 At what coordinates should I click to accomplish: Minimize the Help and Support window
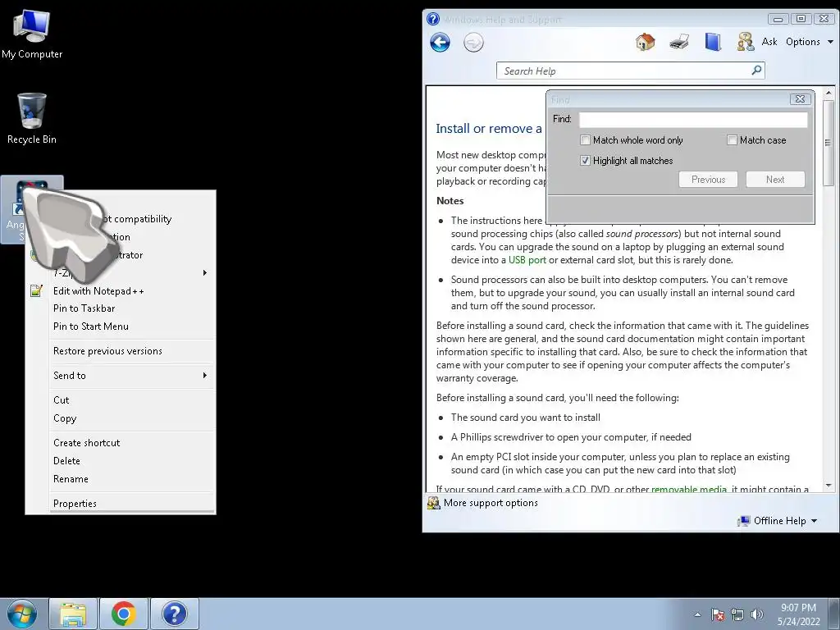[778, 19]
